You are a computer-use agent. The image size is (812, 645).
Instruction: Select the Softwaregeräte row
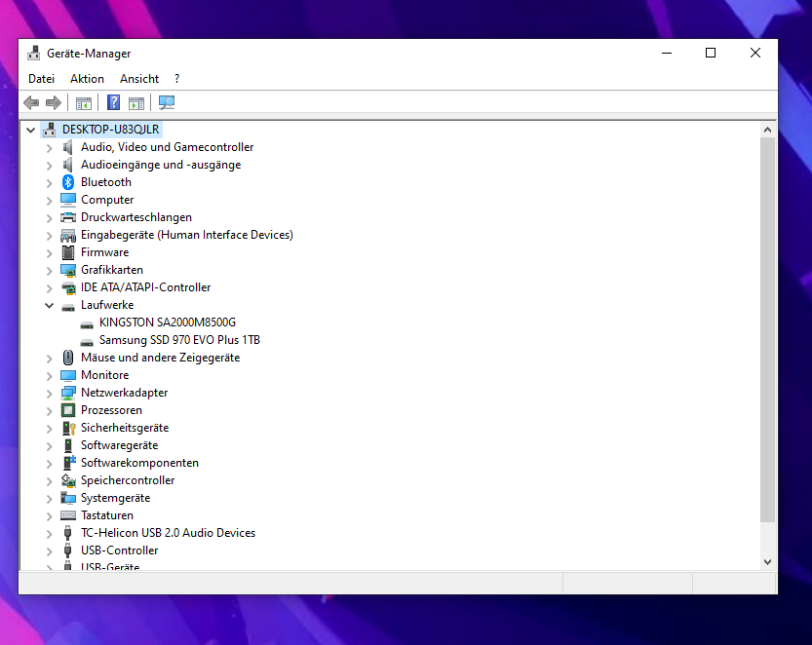119,445
